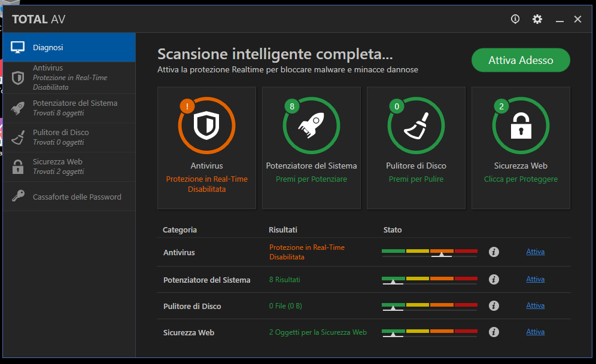Viewport: 596px width, 364px height.
Task: Select the Pulitore di Disco broom icon
Action: 18,137
